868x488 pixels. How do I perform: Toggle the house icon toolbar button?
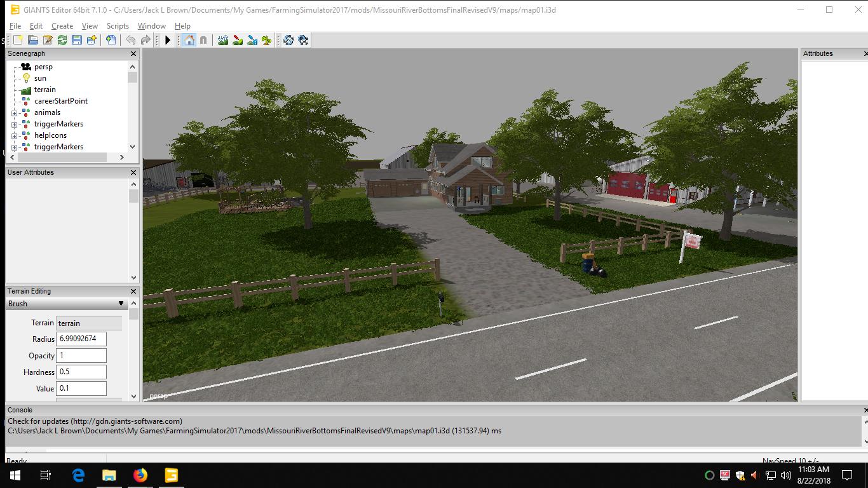point(189,40)
